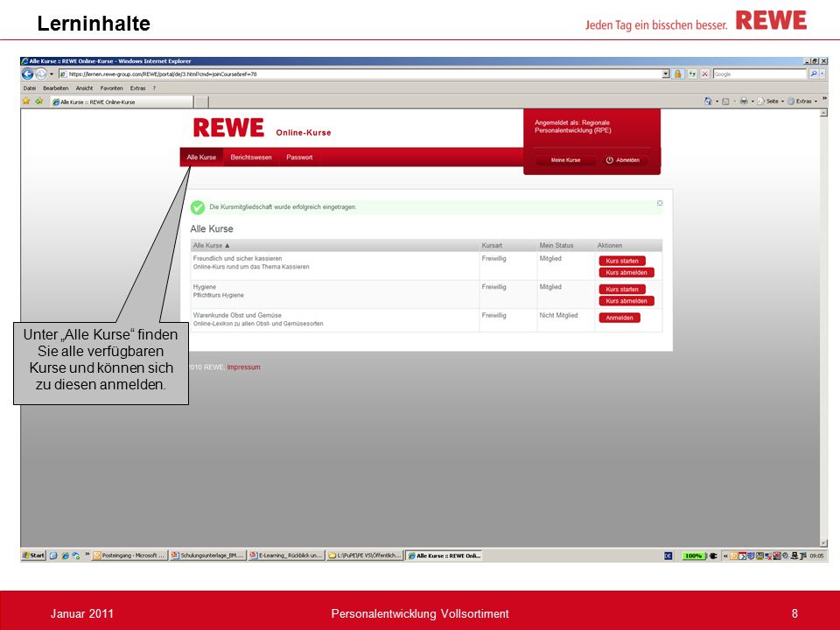Click the page scrollbar up arrow

click(823, 113)
